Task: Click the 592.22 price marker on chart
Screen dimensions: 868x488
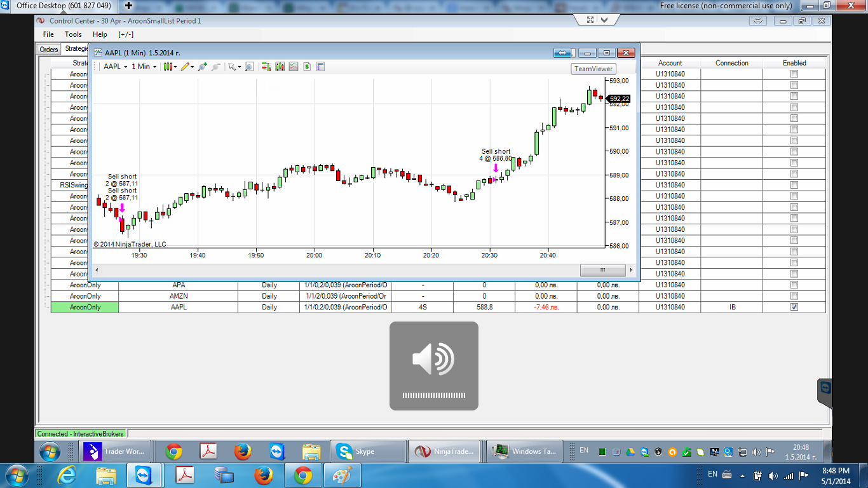Action: (619, 98)
